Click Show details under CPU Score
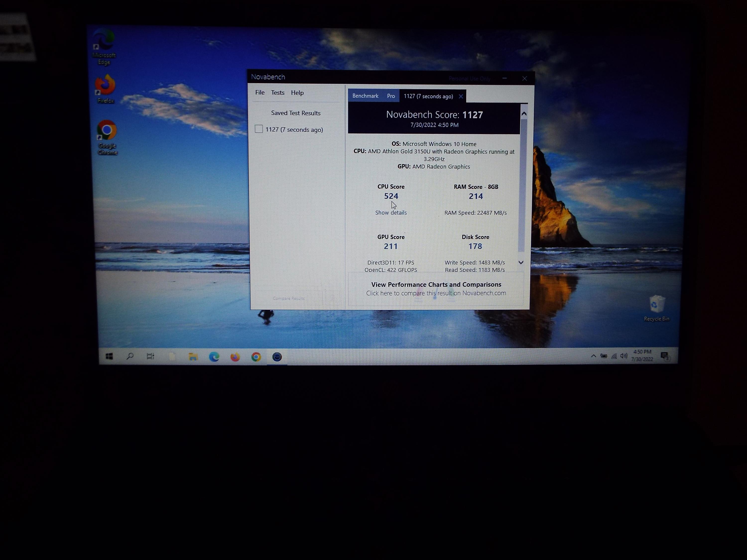Image resolution: width=747 pixels, height=560 pixels. pos(391,213)
